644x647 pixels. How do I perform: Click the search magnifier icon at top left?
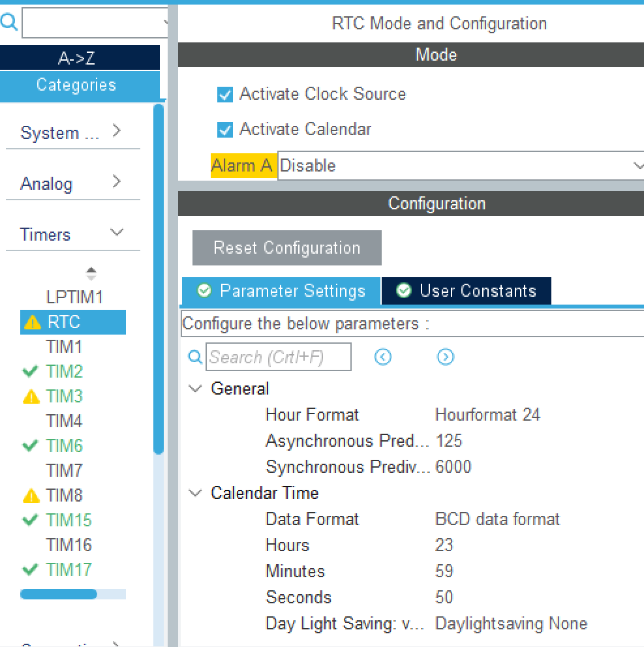pyautogui.click(x=8, y=22)
